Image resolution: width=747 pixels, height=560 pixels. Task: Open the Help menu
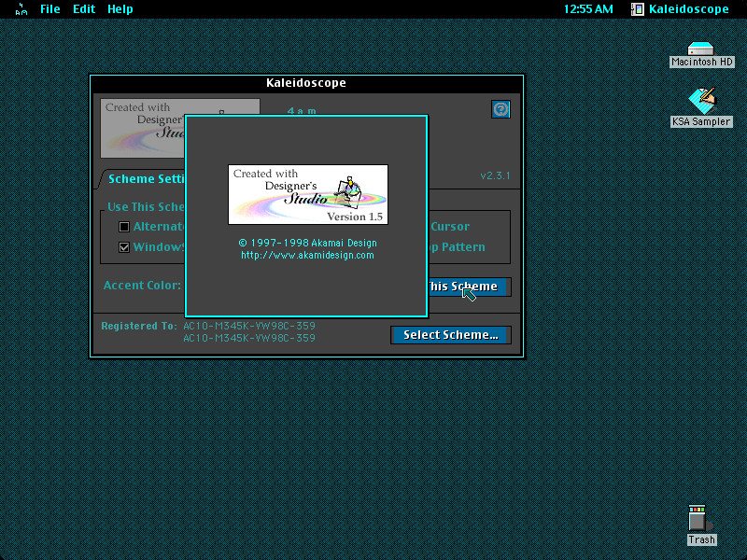coord(120,9)
